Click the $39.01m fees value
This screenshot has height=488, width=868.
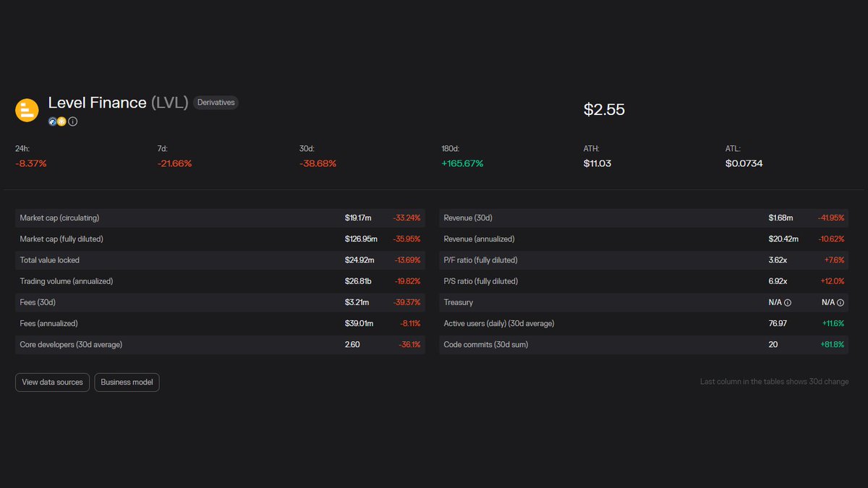click(359, 323)
